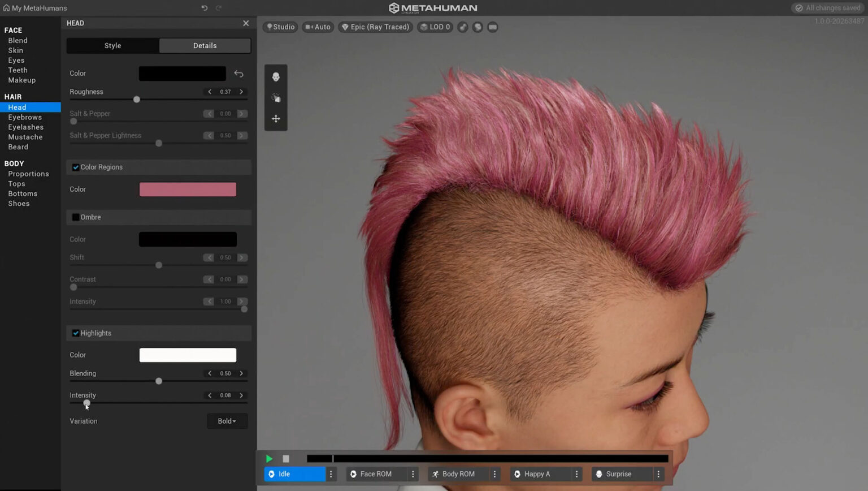
Task: Click the All changes saved button
Action: click(827, 8)
